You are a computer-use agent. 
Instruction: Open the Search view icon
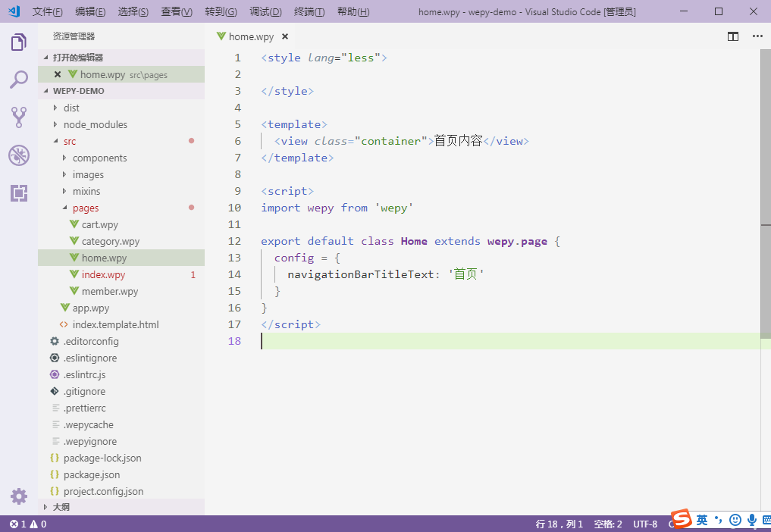[19, 80]
